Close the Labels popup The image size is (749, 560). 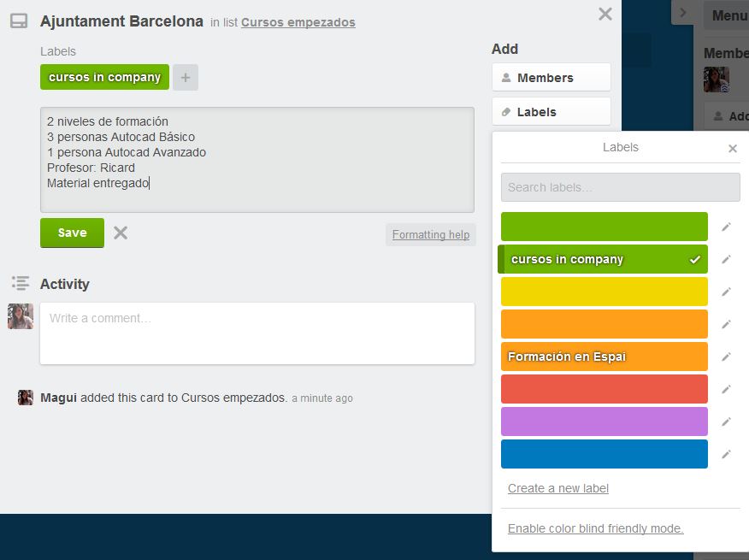pyautogui.click(x=732, y=149)
